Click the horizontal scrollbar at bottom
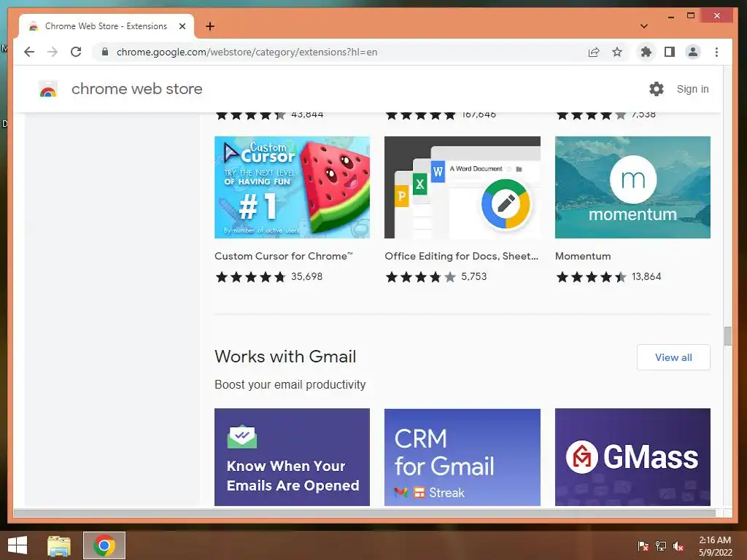 coord(365,513)
